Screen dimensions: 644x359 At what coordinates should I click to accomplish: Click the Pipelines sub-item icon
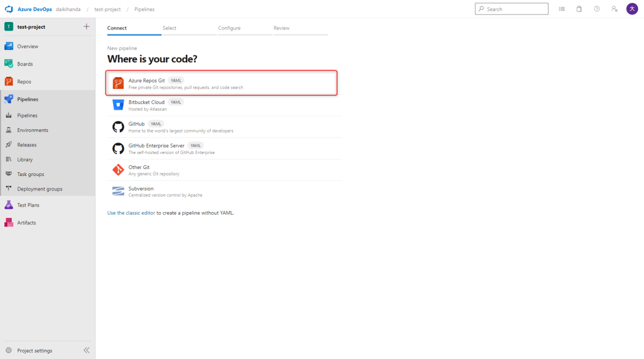coord(9,115)
